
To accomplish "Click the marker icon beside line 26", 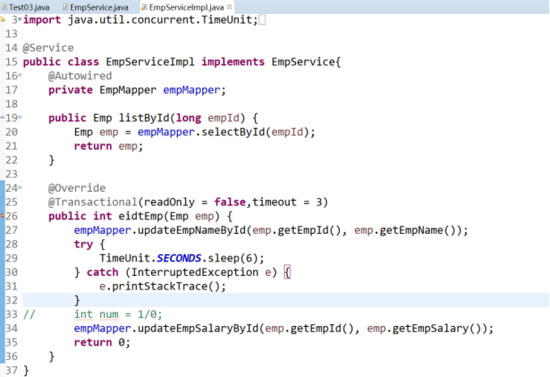I will (x=2, y=216).
